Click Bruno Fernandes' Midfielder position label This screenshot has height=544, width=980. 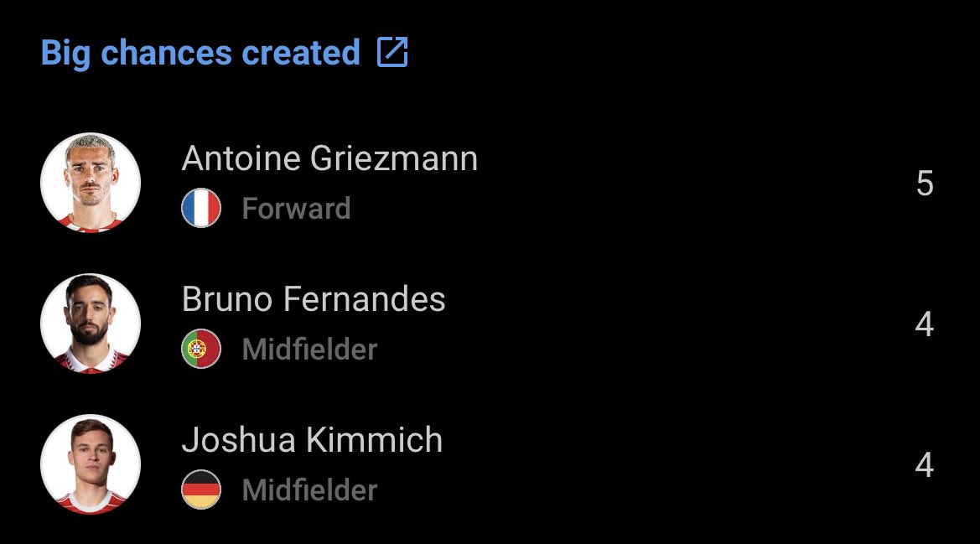pyautogui.click(x=309, y=350)
